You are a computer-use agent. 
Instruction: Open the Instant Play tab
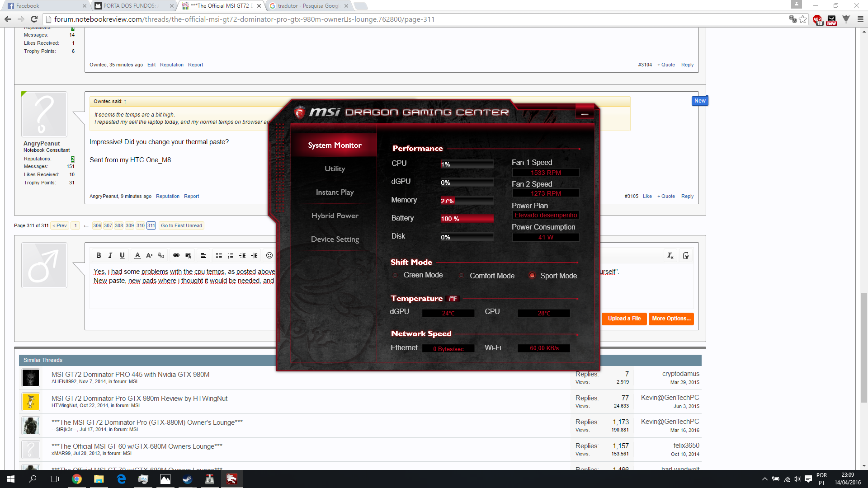pos(335,192)
